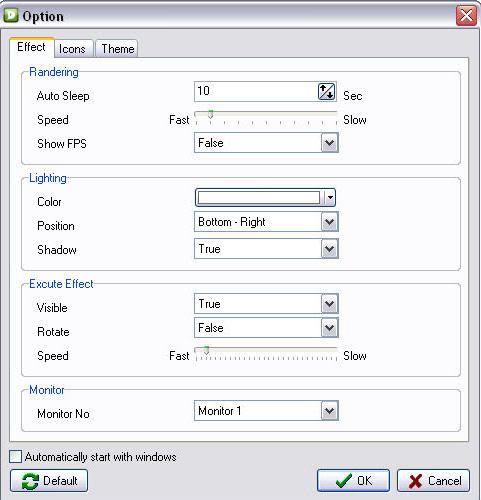Screen dimensions: 481x500
Task: Open the Shadow dropdown arrow
Action: point(329,249)
